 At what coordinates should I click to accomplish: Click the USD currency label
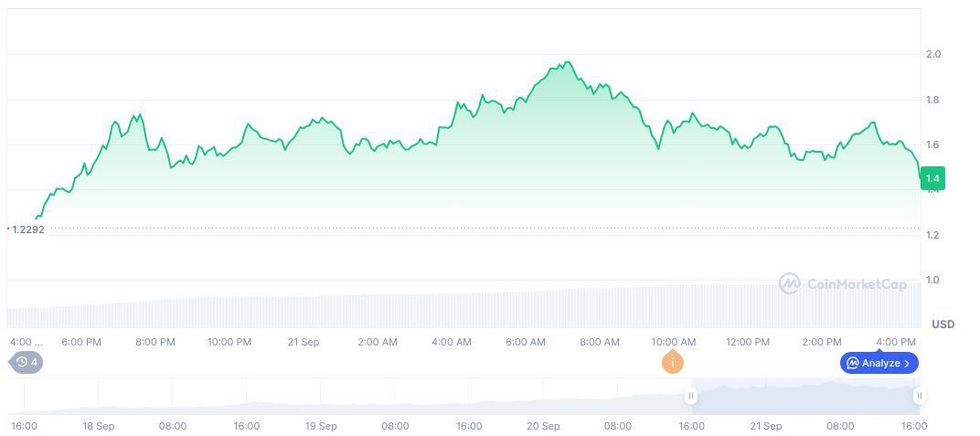pyautogui.click(x=943, y=324)
